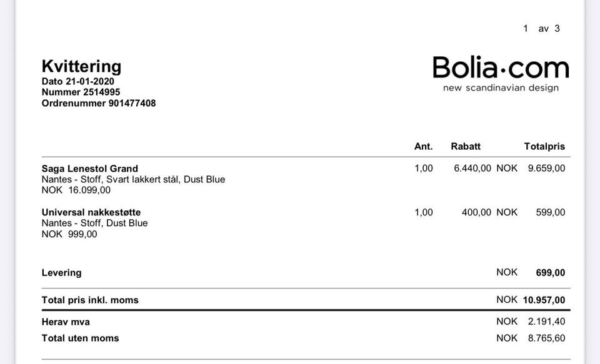Select the Total uten moms value 8.765,60
Screen dimensions: 600x364
(x=546, y=338)
